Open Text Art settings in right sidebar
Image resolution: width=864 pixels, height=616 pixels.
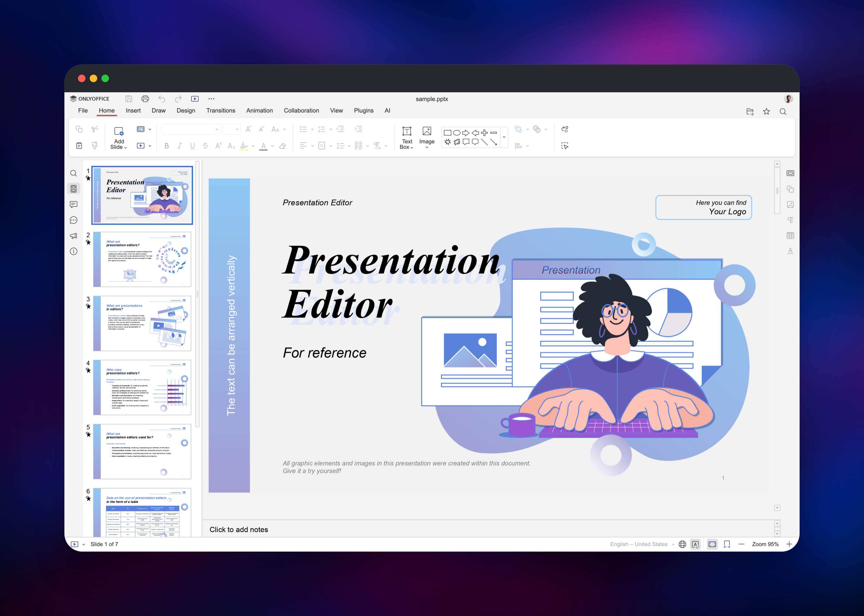(790, 252)
